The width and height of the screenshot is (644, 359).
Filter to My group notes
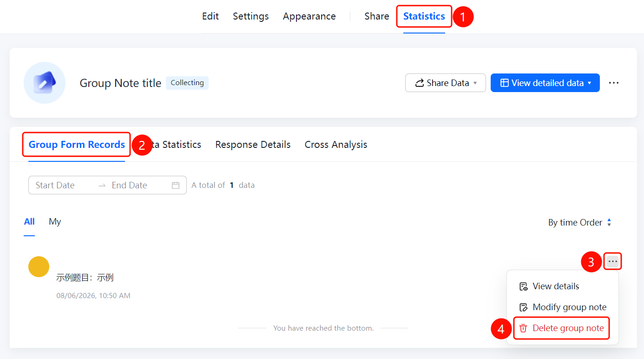[x=55, y=222]
